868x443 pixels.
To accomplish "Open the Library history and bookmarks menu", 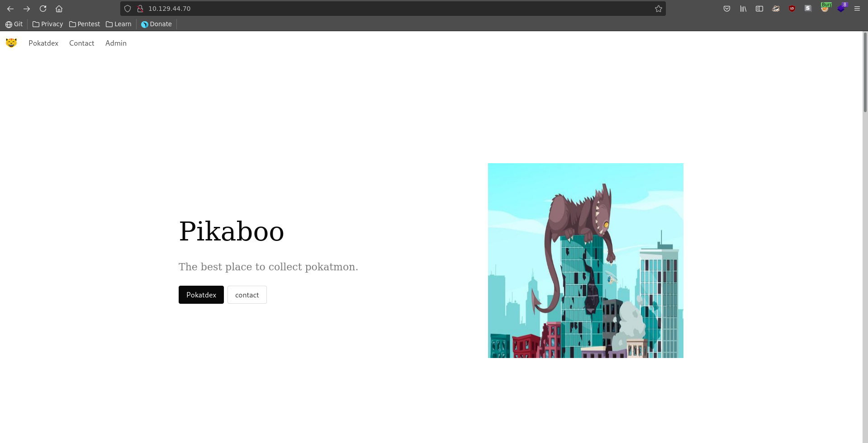I will pyautogui.click(x=743, y=9).
